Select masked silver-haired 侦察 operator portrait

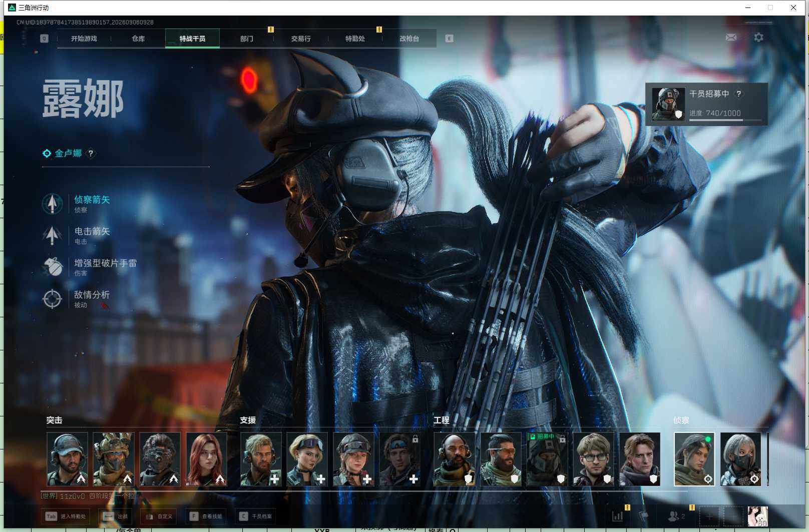(741, 459)
